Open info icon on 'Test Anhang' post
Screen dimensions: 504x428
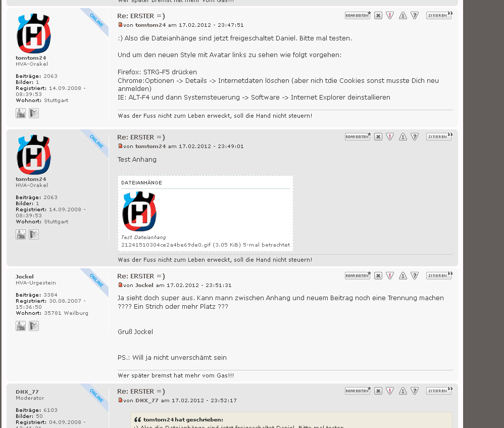tap(415, 136)
